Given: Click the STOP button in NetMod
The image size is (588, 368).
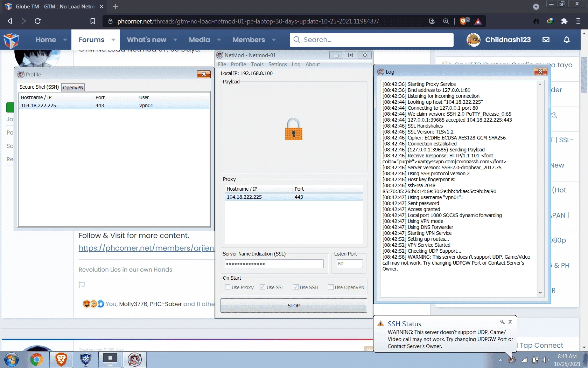Looking at the screenshot, I should 294,306.
